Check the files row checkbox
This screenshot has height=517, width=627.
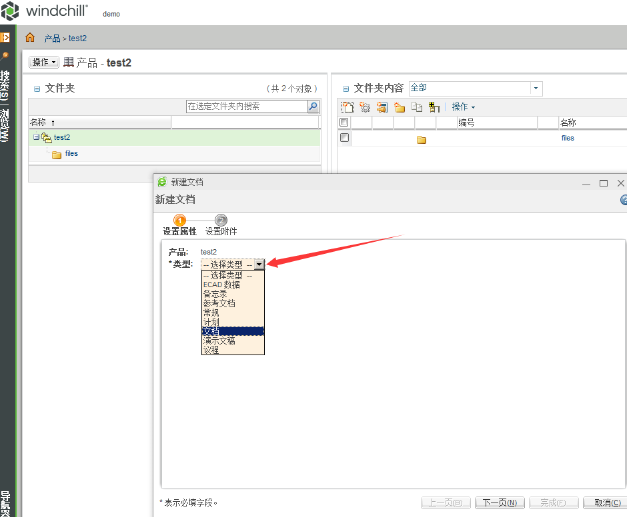click(345, 138)
